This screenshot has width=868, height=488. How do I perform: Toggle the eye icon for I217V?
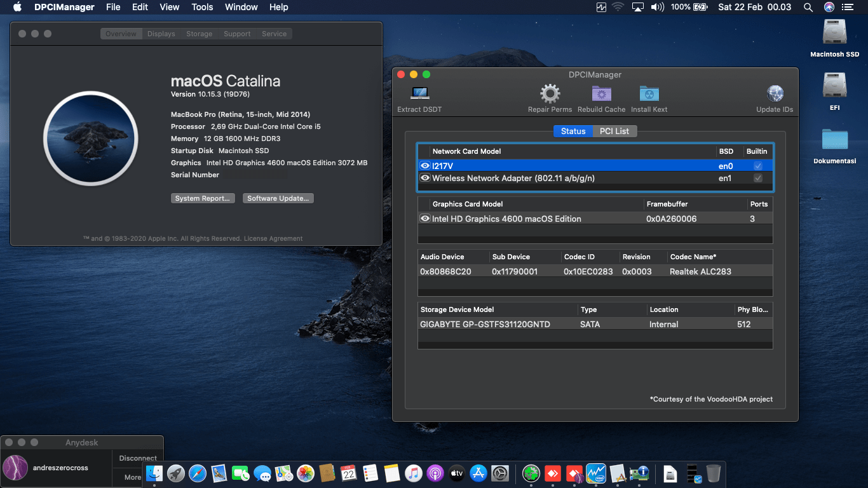[x=425, y=166]
